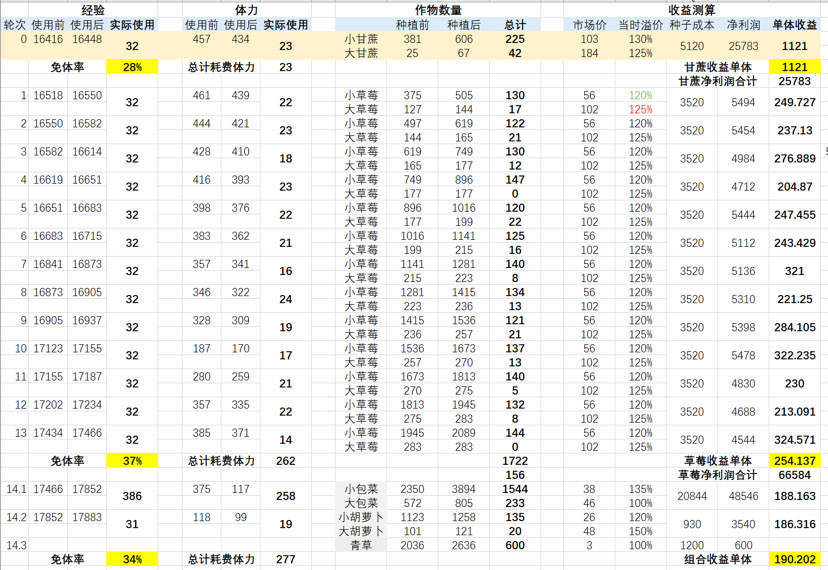Select the 48546 net profit cell

pos(743,496)
